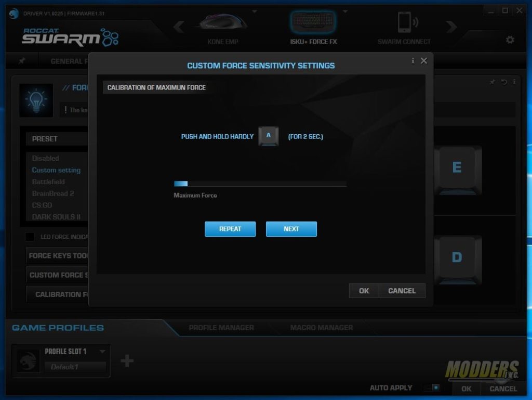The image size is (532, 400).
Task: Click main window OK button
Action: (x=467, y=389)
